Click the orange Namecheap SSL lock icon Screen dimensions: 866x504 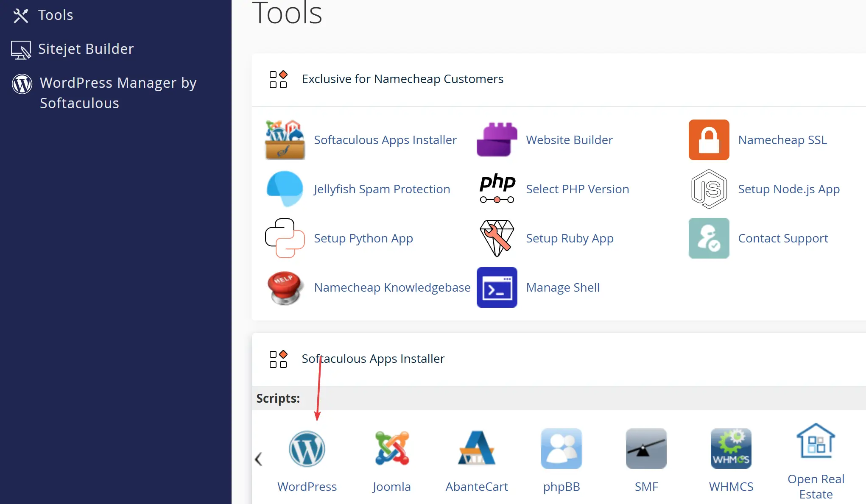pos(709,140)
